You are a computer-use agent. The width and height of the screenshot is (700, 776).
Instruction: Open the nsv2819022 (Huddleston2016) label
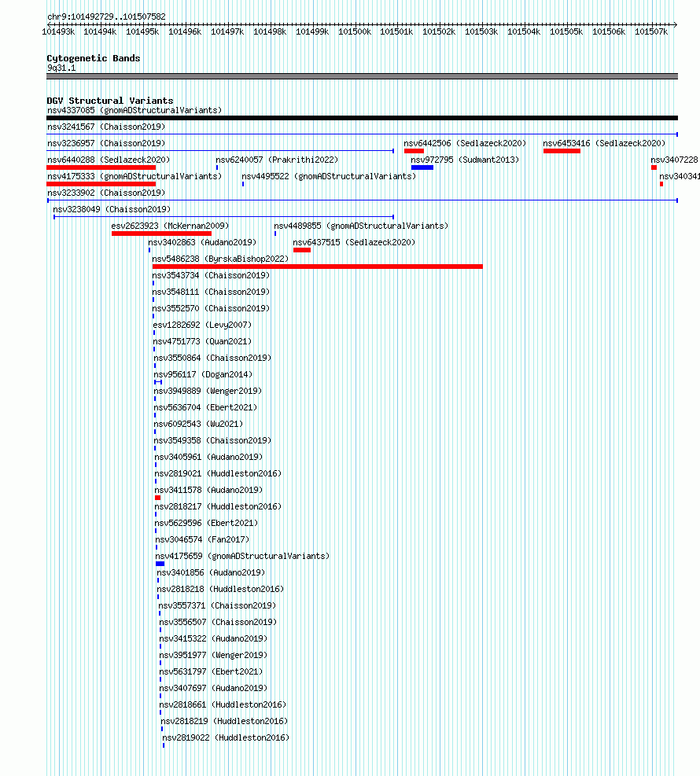[226, 737]
